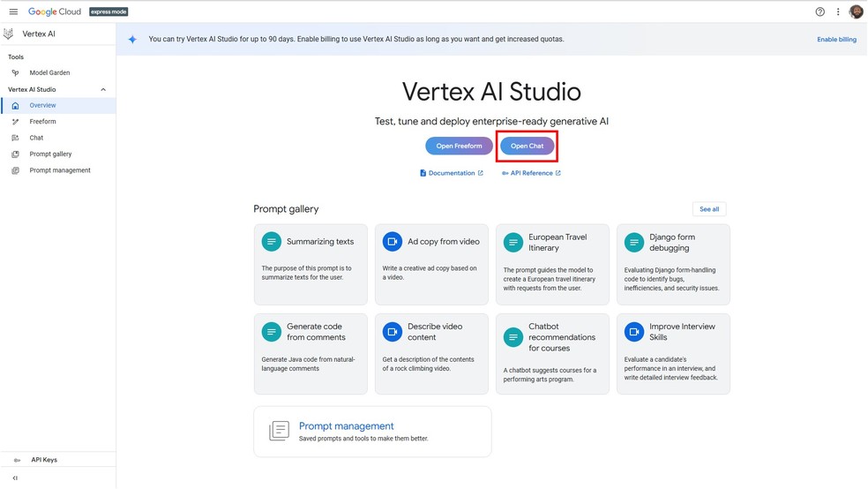Click the Chat icon in sidebar
This screenshot has height=489, width=868.
click(16, 138)
